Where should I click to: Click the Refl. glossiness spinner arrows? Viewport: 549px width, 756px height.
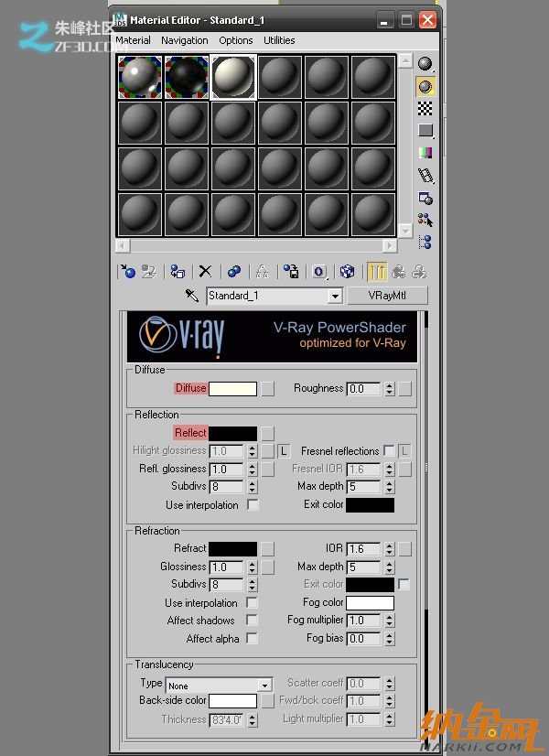click(253, 470)
